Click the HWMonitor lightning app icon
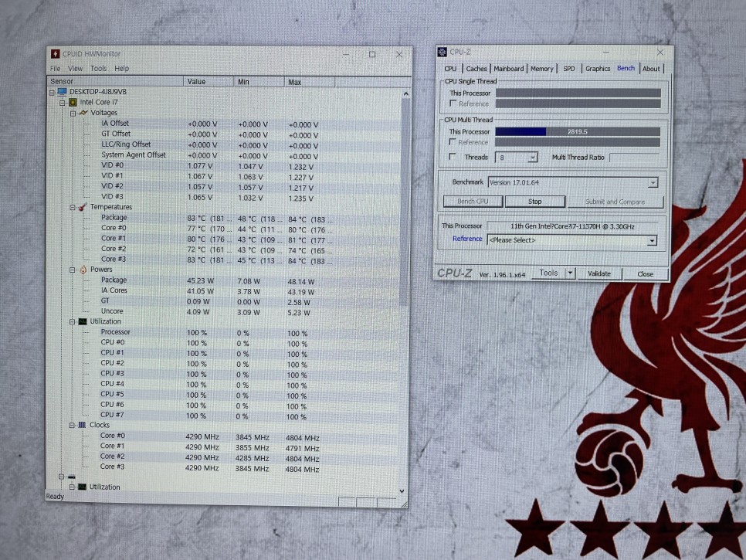746x560 pixels. point(55,53)
